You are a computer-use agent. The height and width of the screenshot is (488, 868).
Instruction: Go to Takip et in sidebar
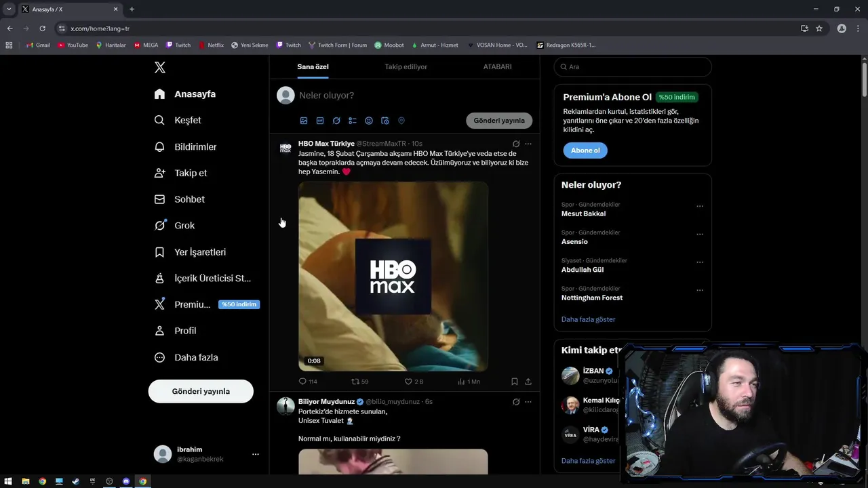click(181, 173)
